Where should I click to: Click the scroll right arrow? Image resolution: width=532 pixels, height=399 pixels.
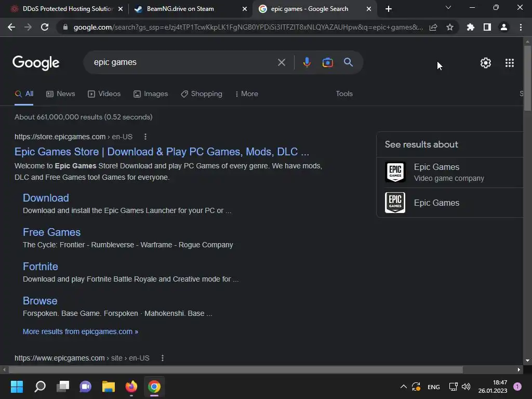point(519,369)
